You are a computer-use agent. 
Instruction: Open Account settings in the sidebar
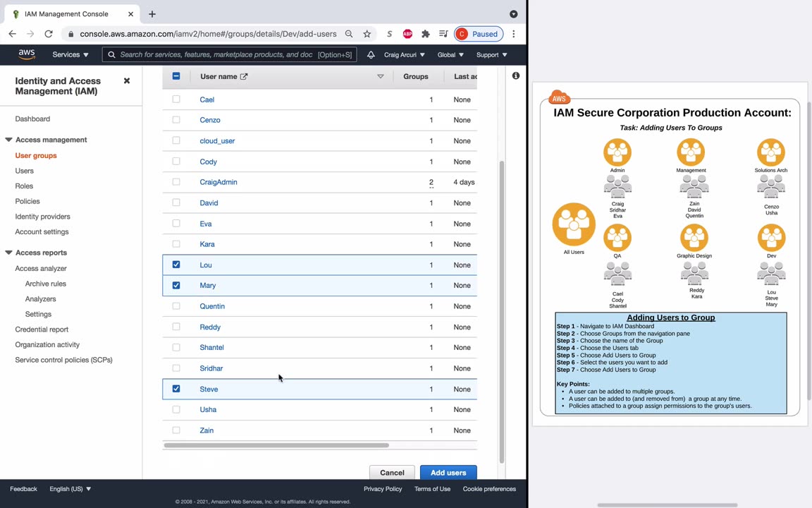42,231
